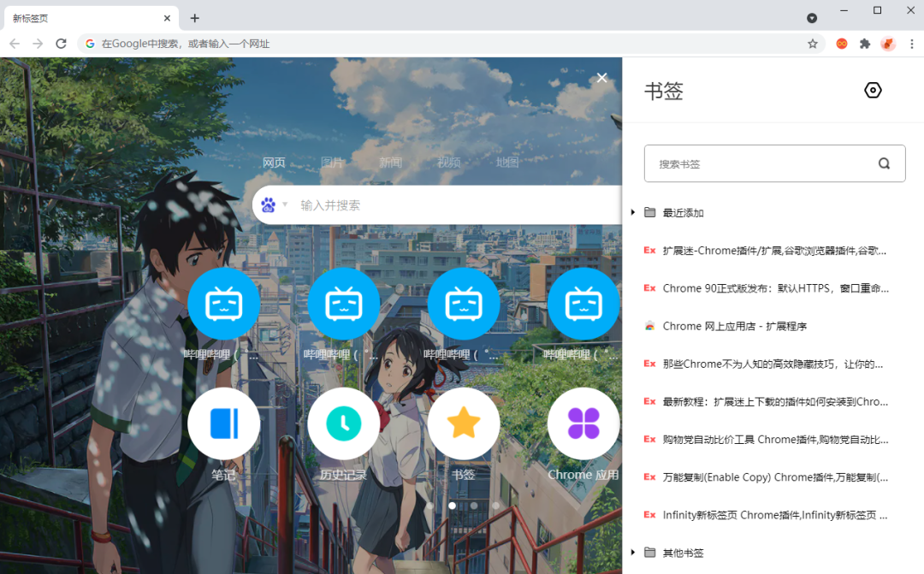Go back with the back arrow
The width and height of the screenshot is (924, 574).
[x=15, y=44]
